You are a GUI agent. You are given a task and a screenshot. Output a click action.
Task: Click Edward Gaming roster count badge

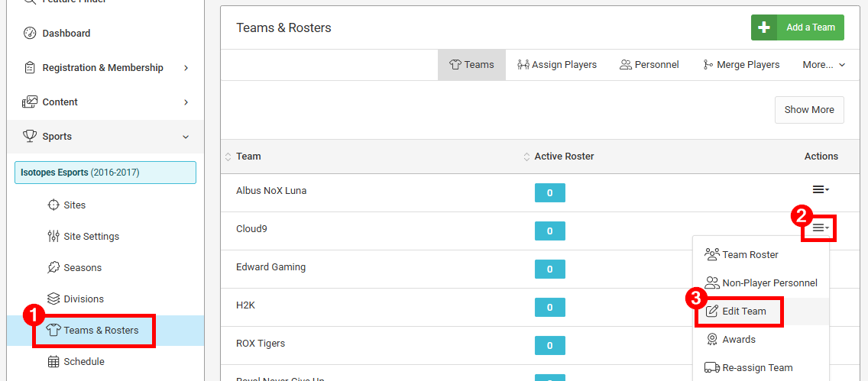pos(549,270)
